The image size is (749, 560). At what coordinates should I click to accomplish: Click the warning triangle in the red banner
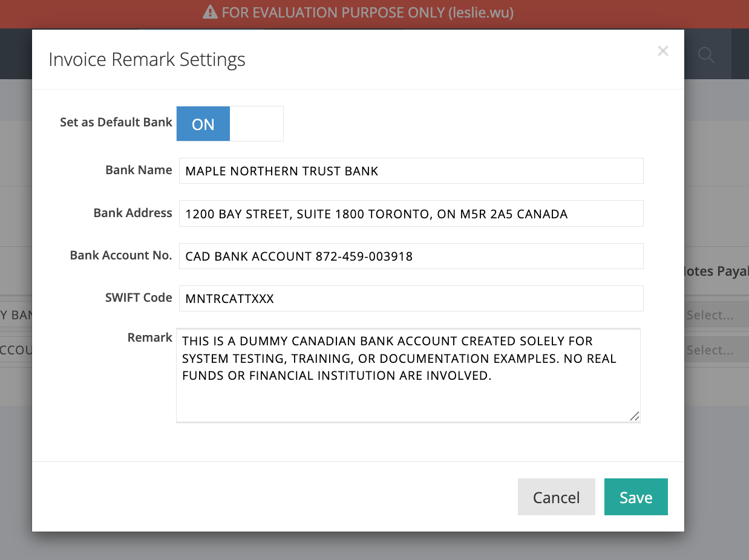209,11
